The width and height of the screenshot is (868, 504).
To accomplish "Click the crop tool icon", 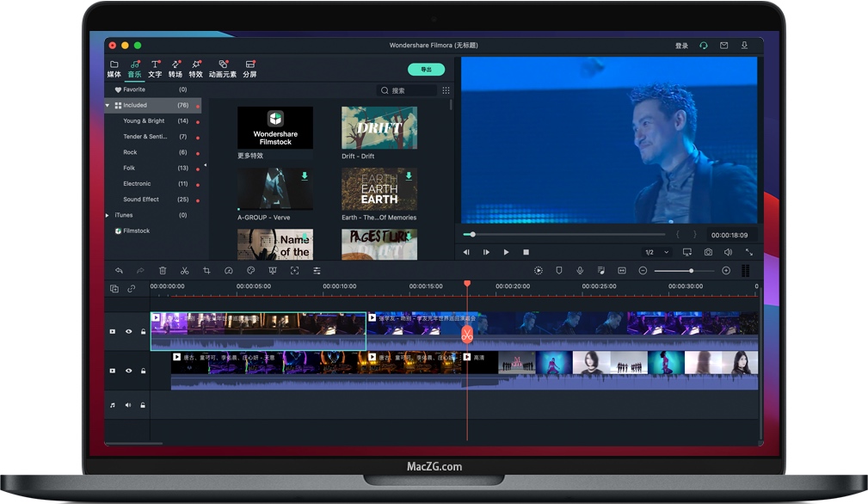I will [x=206, y=271].
